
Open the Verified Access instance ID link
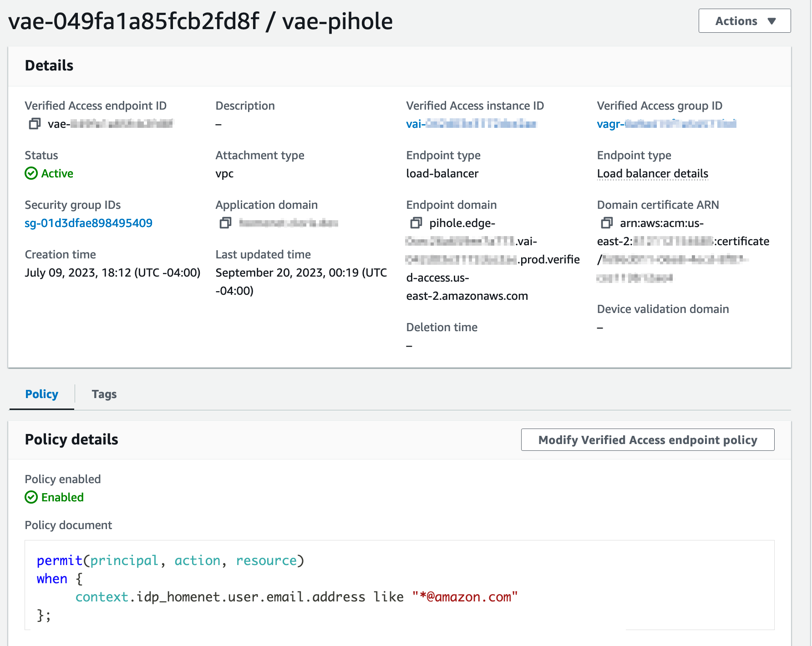[471, 124]
